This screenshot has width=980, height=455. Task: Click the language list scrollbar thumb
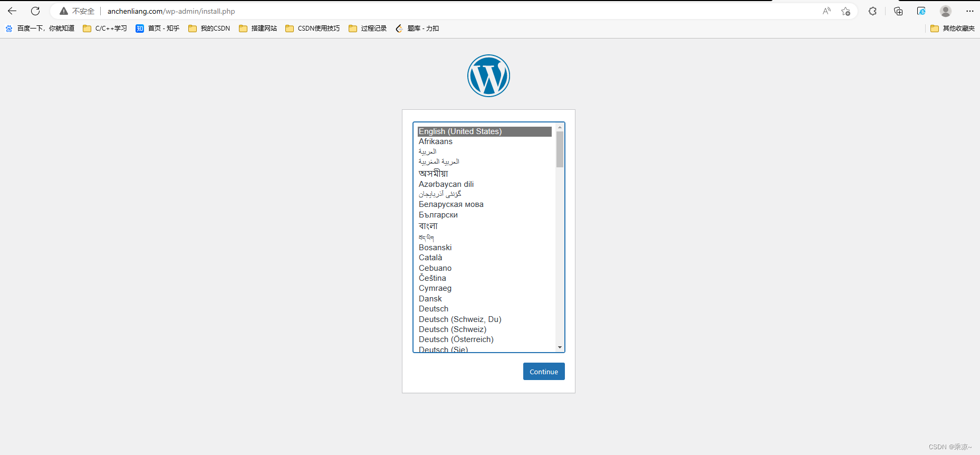click(560, 149)
